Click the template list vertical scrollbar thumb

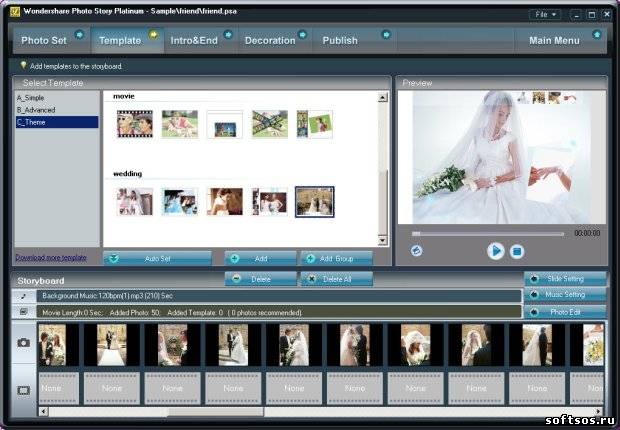(382, 202)
